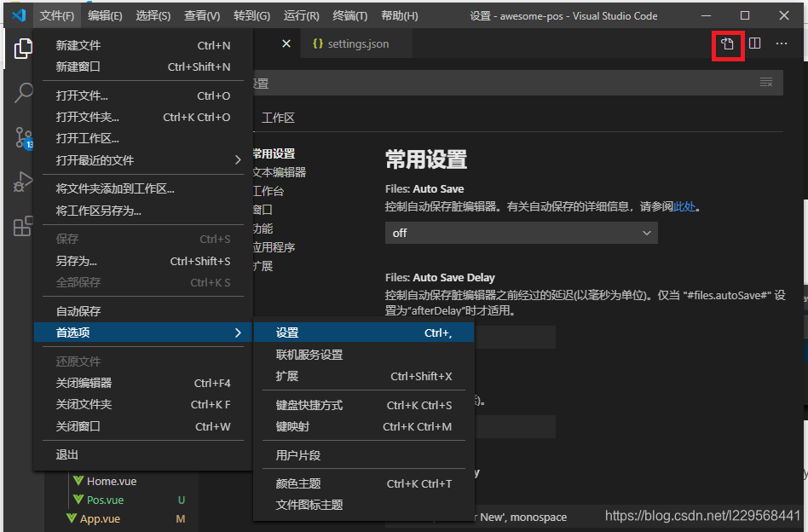Toggle the 自动保存 menu option
The height and width of the screenshot is (532, 808).
143,311
